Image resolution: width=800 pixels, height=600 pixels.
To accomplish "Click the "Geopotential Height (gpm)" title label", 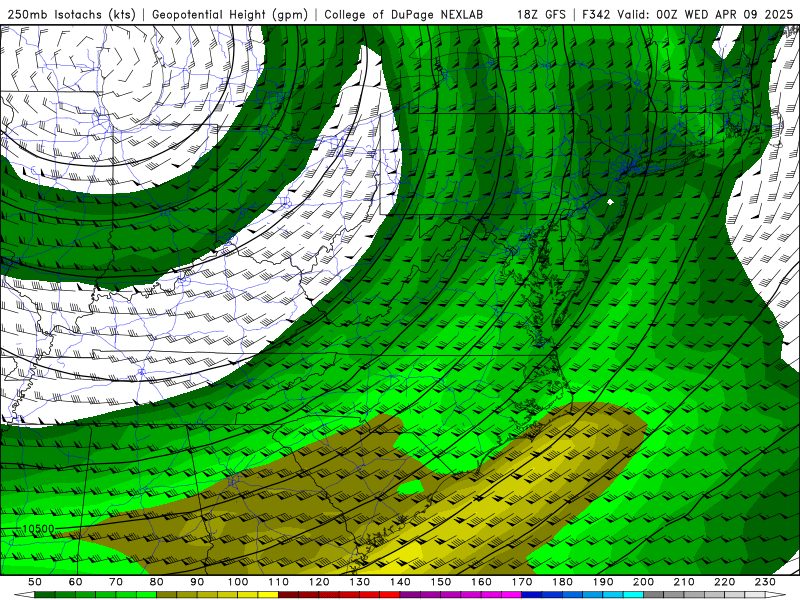I will coord(230,14).
